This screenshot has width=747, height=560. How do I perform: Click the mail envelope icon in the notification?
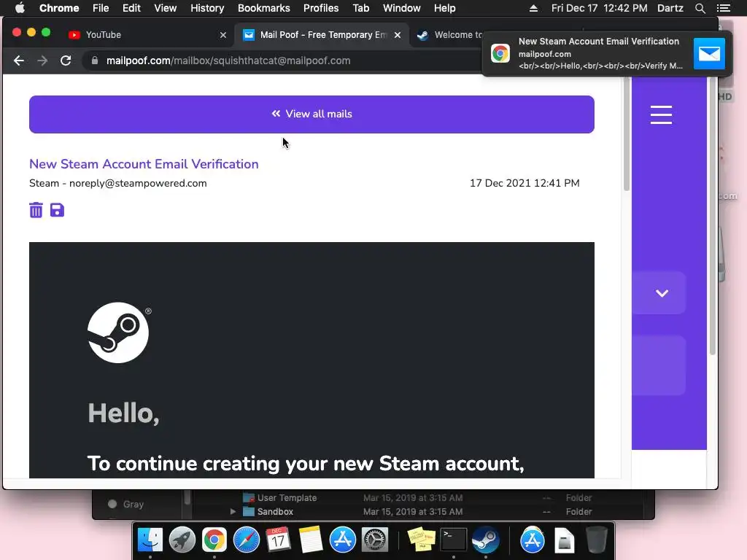(x=709, y=53)
